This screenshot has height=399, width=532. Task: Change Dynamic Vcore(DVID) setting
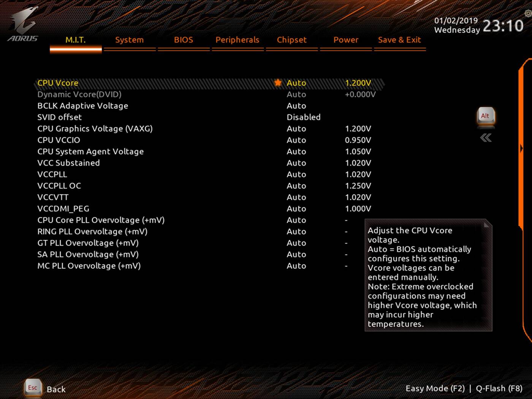click(296, 94)
